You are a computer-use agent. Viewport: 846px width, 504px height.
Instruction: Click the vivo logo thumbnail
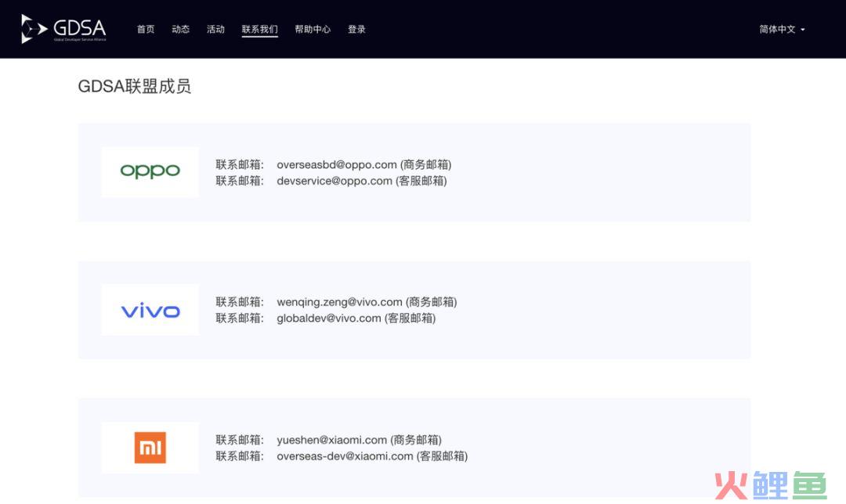[150, 310]
